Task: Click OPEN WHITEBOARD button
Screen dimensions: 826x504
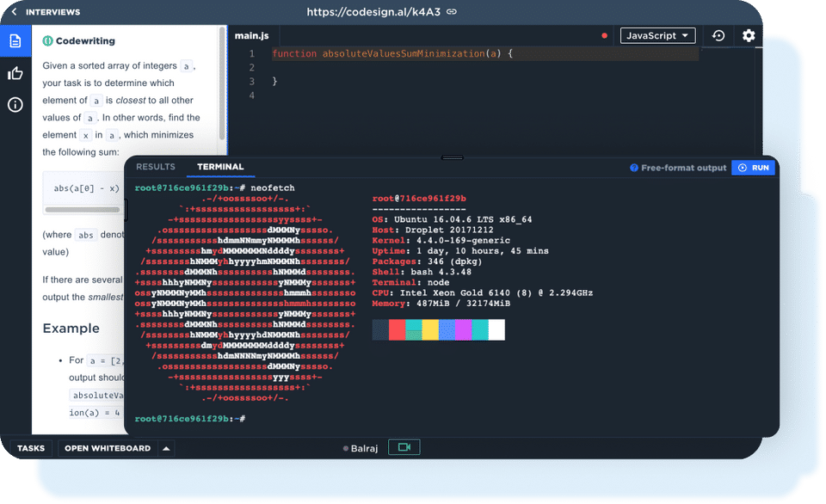Action: pyautogui.click(x=108, y=448)
